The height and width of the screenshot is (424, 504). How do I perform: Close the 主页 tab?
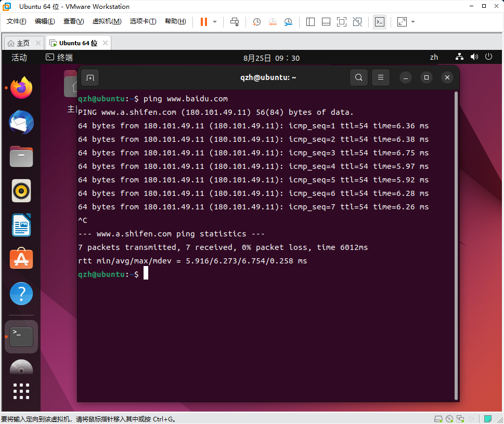pos(38,43)
